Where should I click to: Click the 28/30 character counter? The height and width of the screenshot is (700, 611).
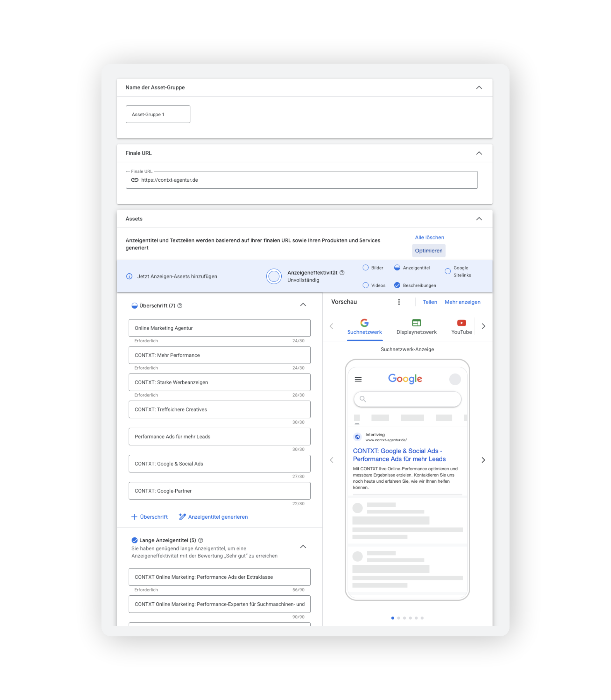[x=298, y=395]
